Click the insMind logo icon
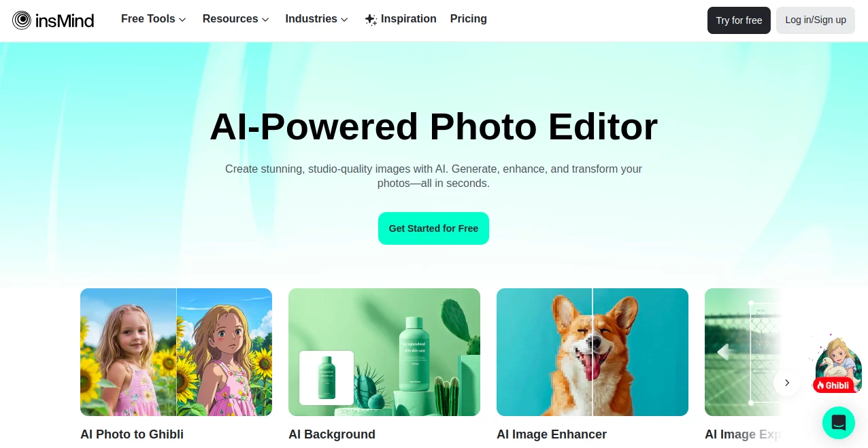 (22, 20)
